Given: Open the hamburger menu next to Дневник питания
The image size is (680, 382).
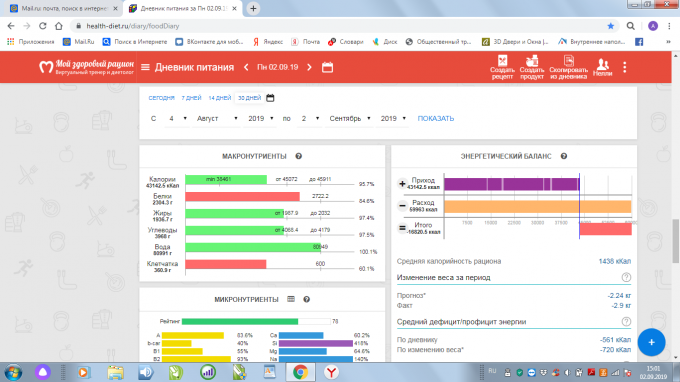Looking at the screenshot, I should pos(145,67).
